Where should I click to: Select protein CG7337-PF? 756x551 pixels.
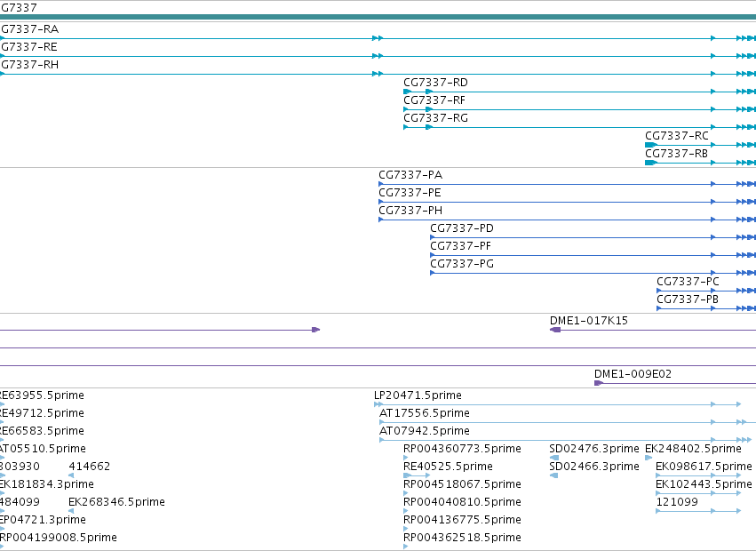[x=460, y=246]
